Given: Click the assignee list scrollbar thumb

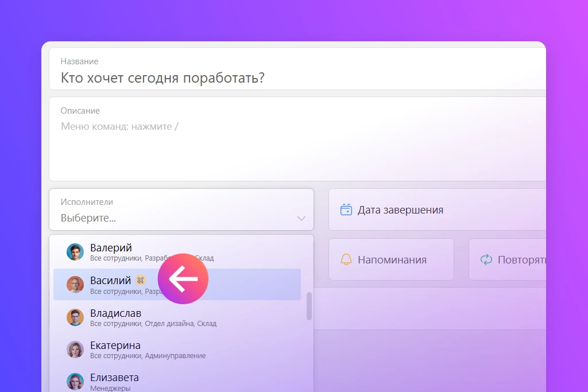Looking at the screenshot, I should pyautogui.click(x=309, y=306).
